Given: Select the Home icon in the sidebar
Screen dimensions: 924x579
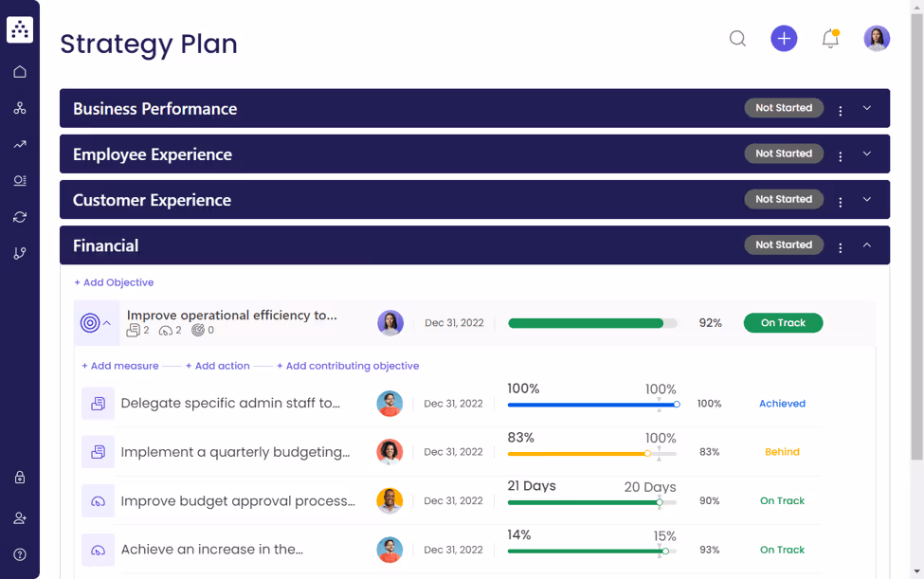Looking at the screenshot, I should click(19, 71).
